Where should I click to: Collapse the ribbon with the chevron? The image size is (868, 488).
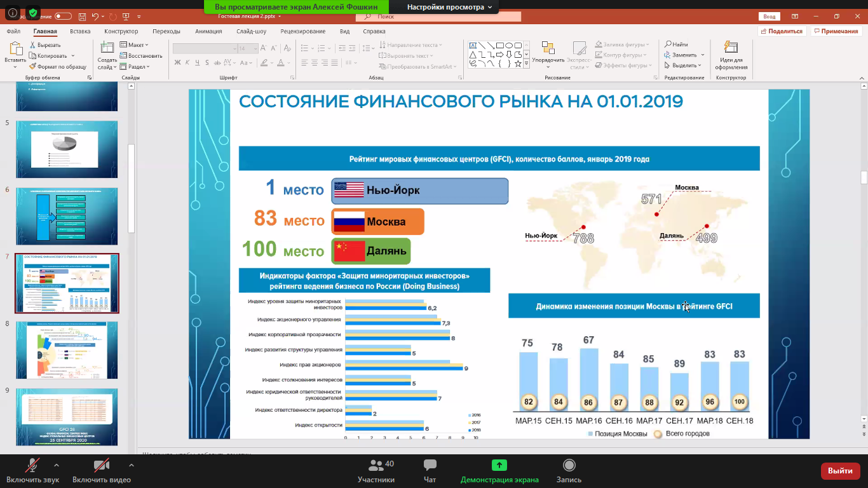861,78
